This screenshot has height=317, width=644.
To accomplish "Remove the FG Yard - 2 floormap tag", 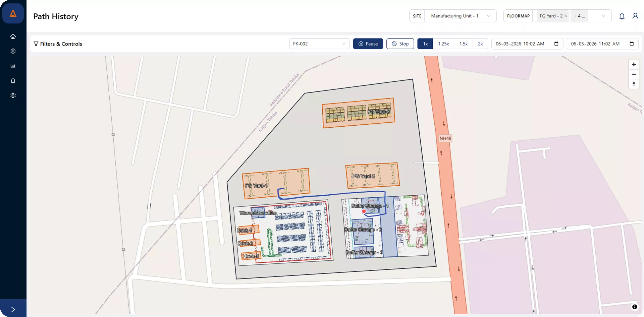I will coord(566,16).
